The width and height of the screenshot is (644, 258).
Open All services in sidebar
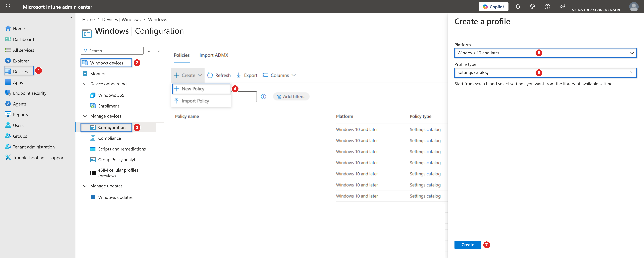(x=19, y=50)
